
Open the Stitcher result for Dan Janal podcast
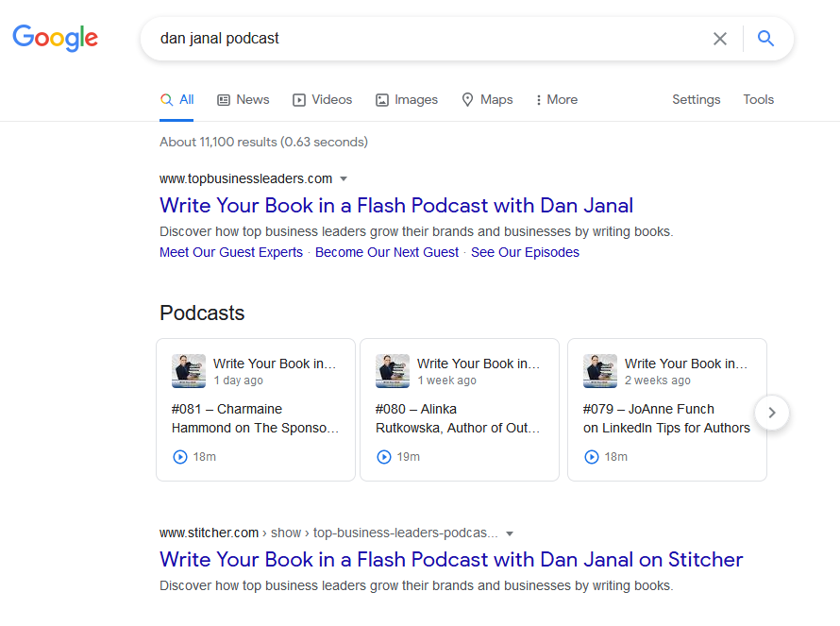coord(451,560)
